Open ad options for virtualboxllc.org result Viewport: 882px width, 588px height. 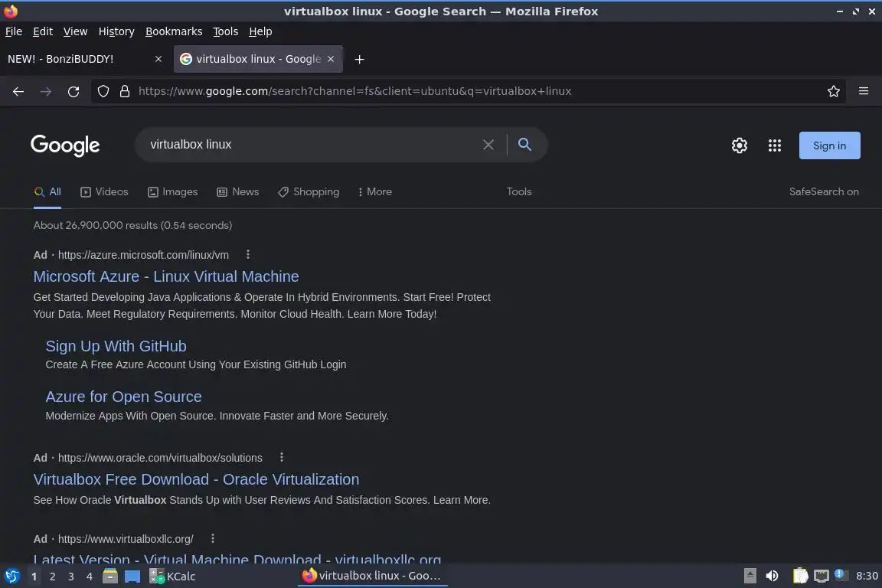click(x=213, y=538)
